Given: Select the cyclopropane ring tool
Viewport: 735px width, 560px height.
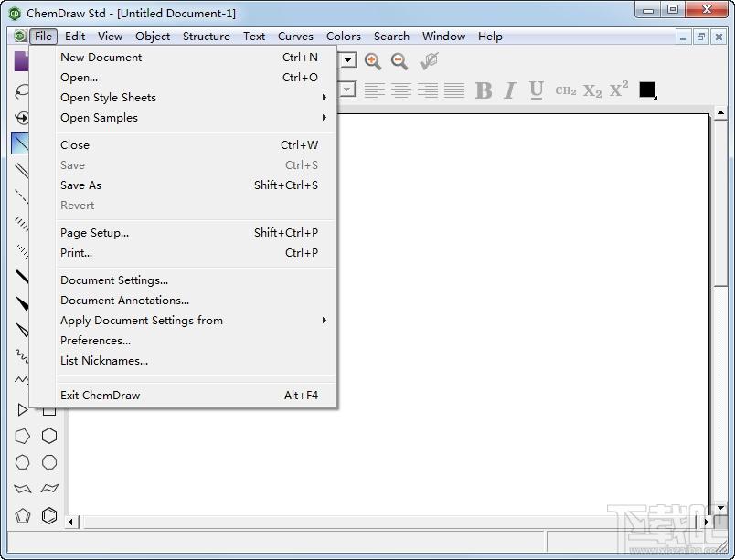Looking at the screenshot, I should pyautogui.click(x=22, y=409).
